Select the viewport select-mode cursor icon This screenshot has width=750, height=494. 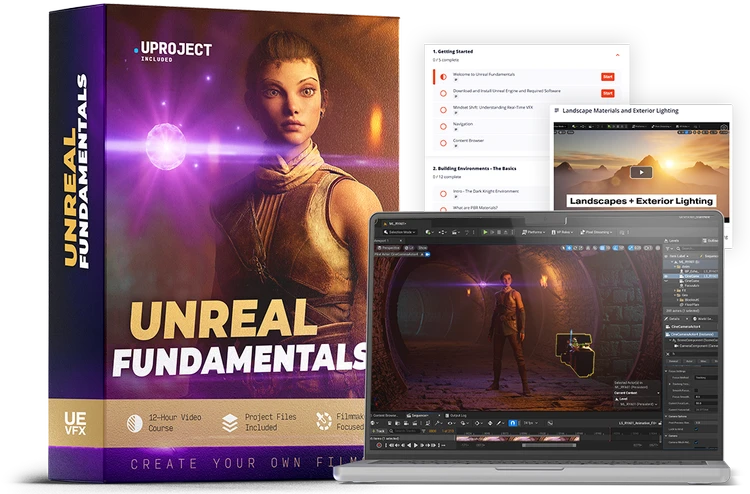click(x=563, y=248)
